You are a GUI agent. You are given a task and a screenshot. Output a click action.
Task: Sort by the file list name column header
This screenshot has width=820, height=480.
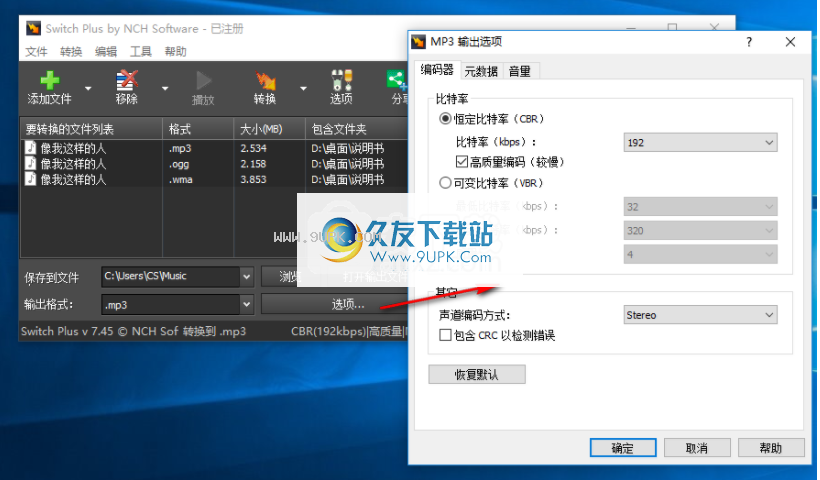(92, 129)
